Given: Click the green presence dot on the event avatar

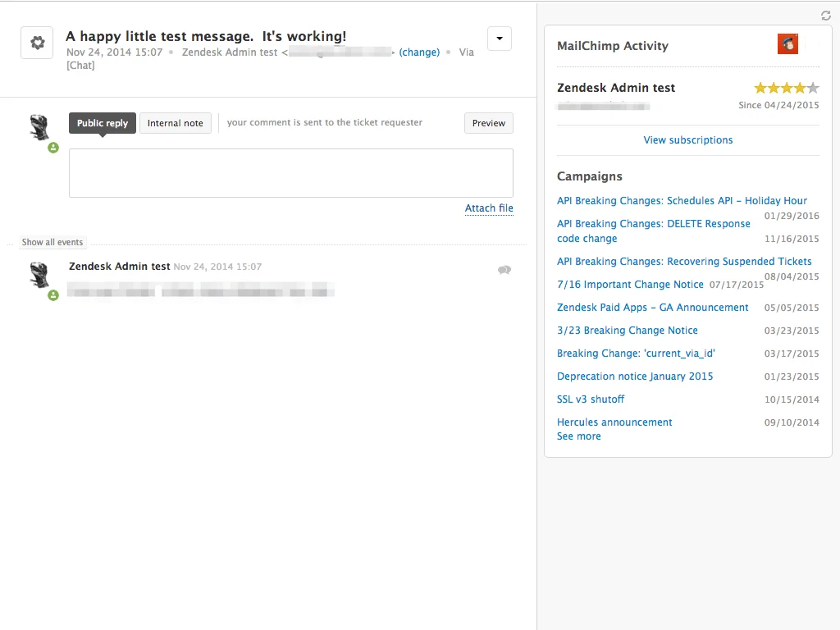Looking at the screenshot, I should pyautogui.click(x=53, y=294).
